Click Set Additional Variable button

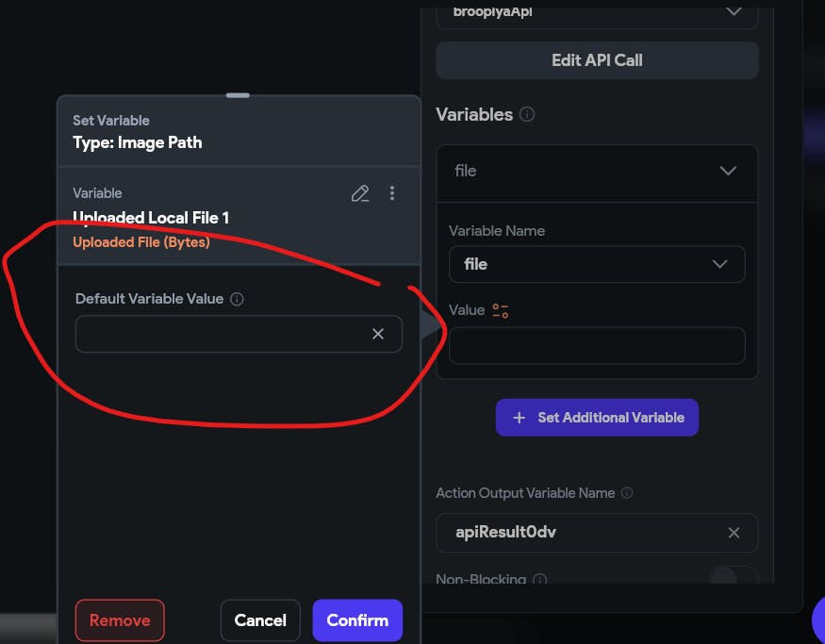(597, 417)
